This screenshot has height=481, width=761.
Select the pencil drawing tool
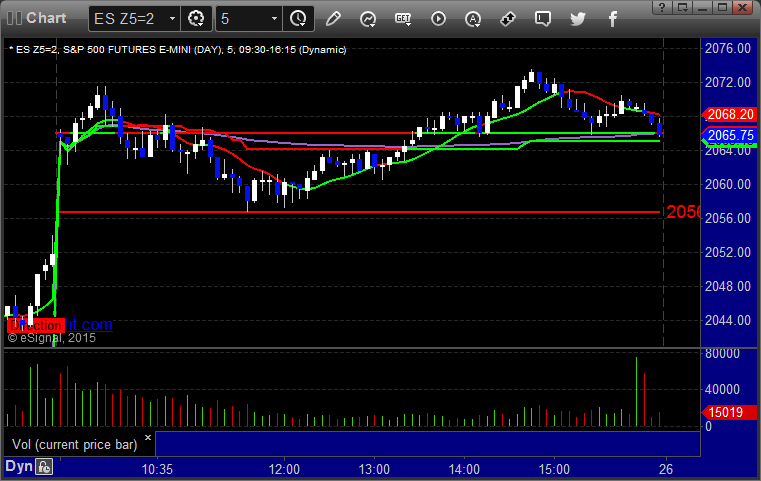(x=333, y=19)
